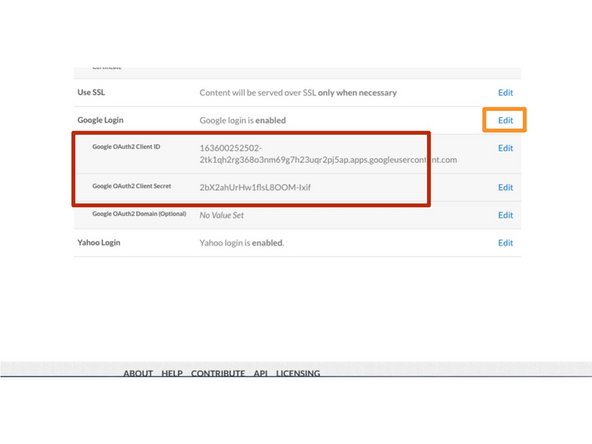592x444 pixels.
Task: Click Edit for Use SSL setting
Action: [x=505, y=92]
